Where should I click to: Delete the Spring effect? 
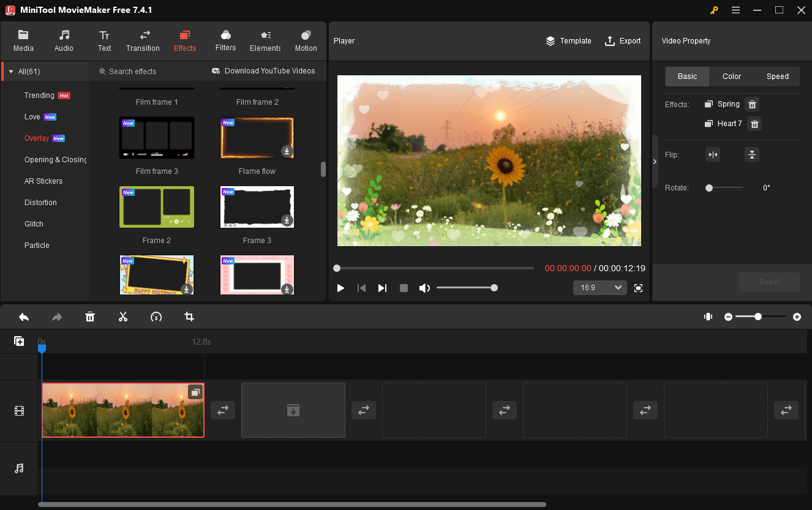coord(752,104)
